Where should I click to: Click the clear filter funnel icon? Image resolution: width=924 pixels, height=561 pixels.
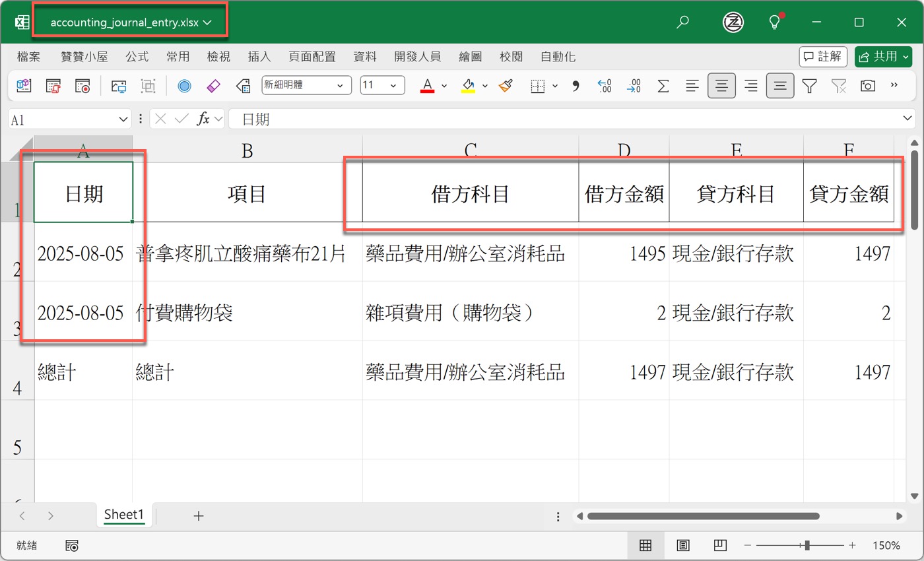[x=838, y=85]
